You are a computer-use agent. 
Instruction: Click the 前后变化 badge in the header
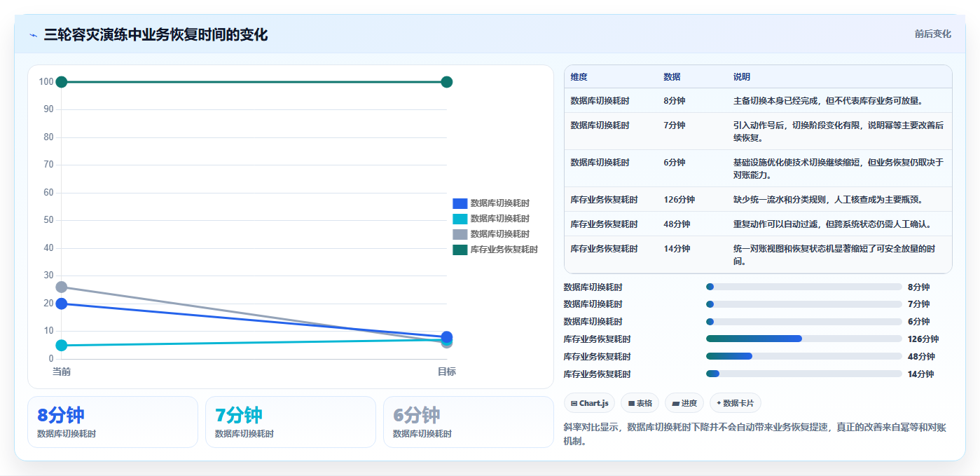[x=932, y=34]
